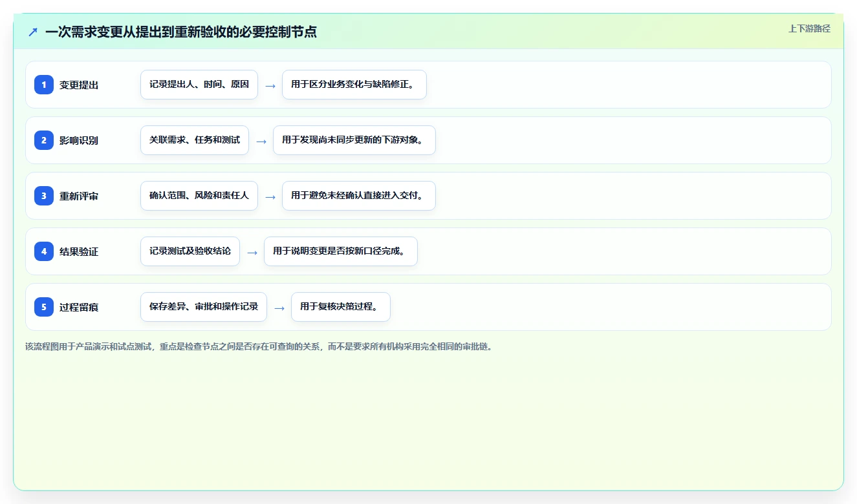Click the step number 2 badge
The width and height of the screenshot is (857, 504).
click(44, 140)
